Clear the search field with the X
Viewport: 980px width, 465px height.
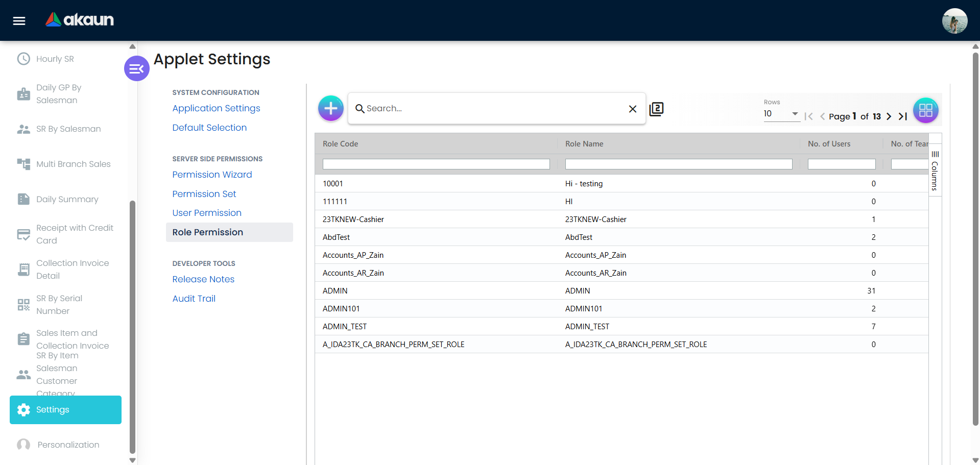point(633,108)
